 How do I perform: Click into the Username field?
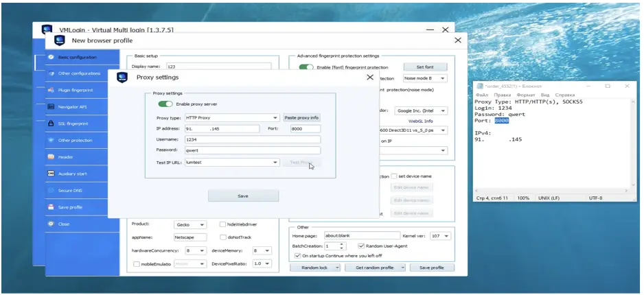[x=252, y=140]
